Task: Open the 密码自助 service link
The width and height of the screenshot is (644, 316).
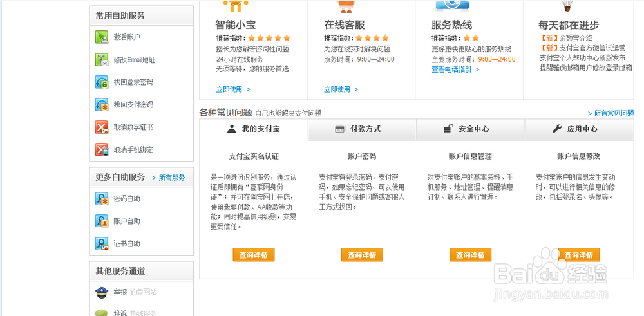Action: point(127,199)
